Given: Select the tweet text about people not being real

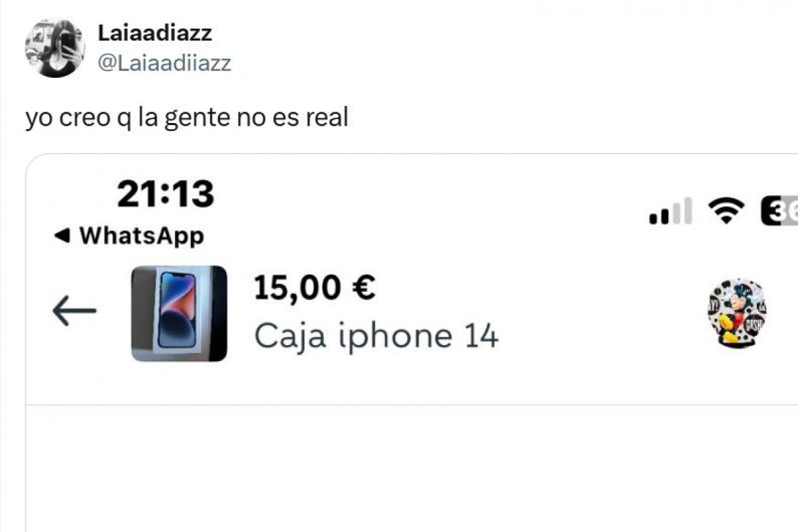Looking at the screenshot, I should tap(187, 118).
